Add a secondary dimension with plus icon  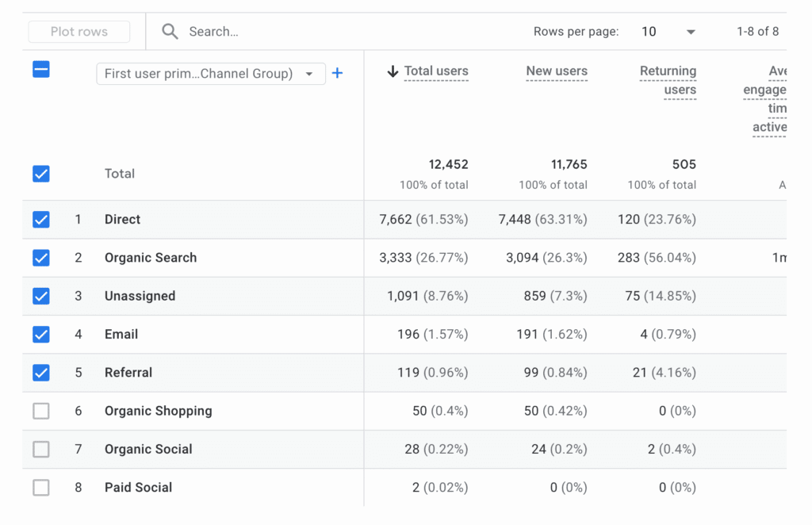coord(337,73)
